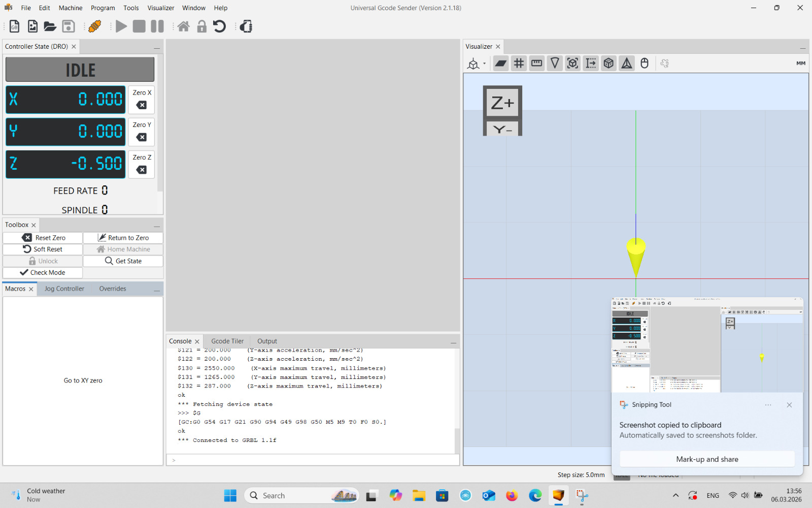
Task: Close the Console tab
Action: tap(197, 342)
